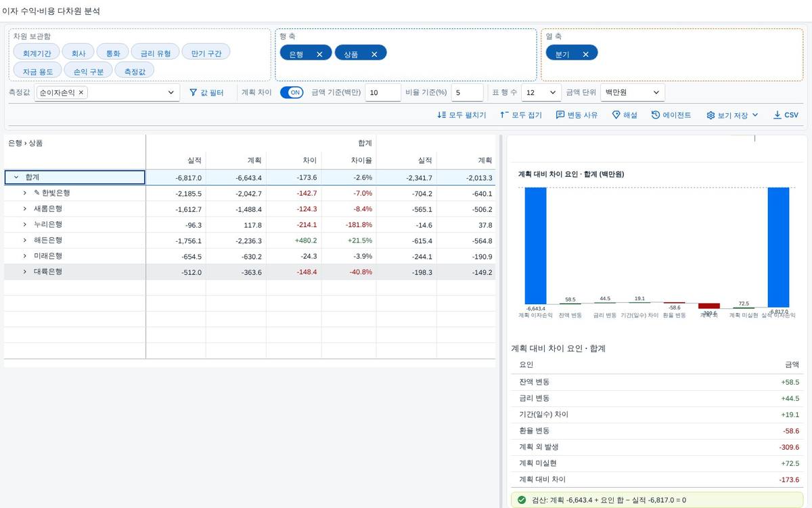812x508 pixels.
Task: Expand the 대륙은행 row
Action: [x=24, y=272]
